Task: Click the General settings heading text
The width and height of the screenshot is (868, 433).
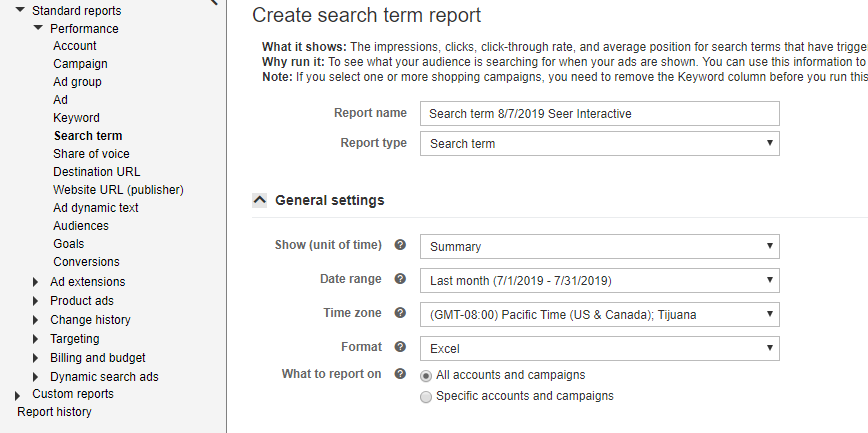Action: point(329,200)
